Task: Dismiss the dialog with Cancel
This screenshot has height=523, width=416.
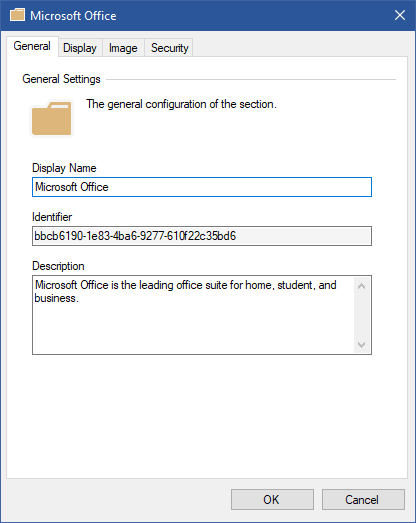Action: 363,500
